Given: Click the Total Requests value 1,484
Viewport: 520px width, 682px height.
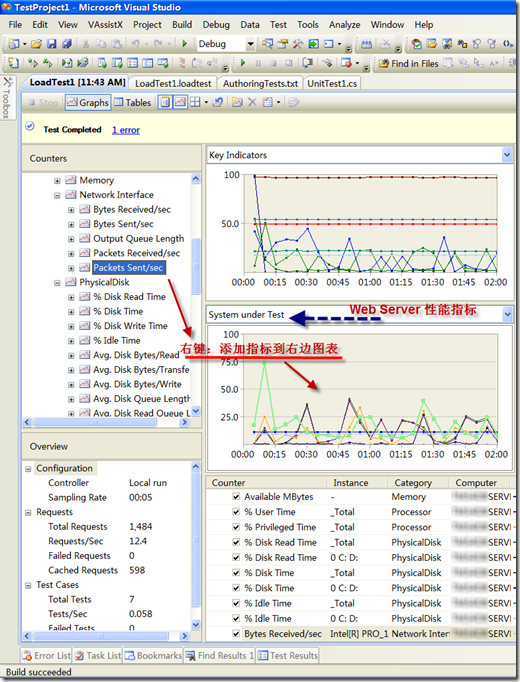Looking at the screenshot, I should [140, 526].
